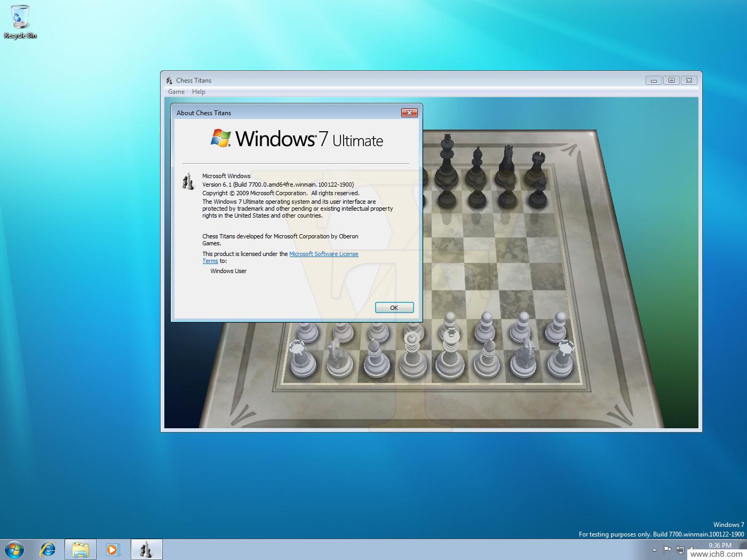
Task: Click the Action Center flag tray icon
Action: point(667,549)
